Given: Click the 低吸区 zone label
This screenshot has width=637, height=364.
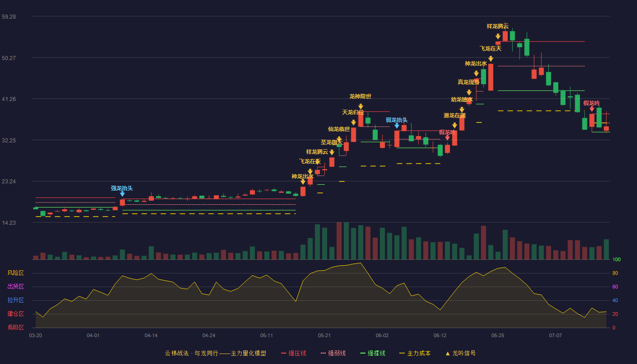Looking at the screenshot, I should click(x=15, y=328).
